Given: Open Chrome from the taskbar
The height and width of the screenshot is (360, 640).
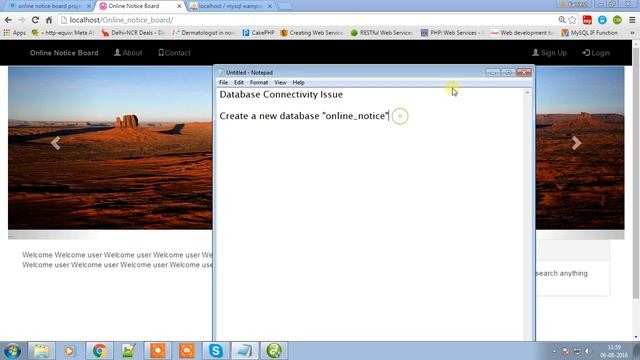Looking at the screenshot, I should (x=99, y=351).
